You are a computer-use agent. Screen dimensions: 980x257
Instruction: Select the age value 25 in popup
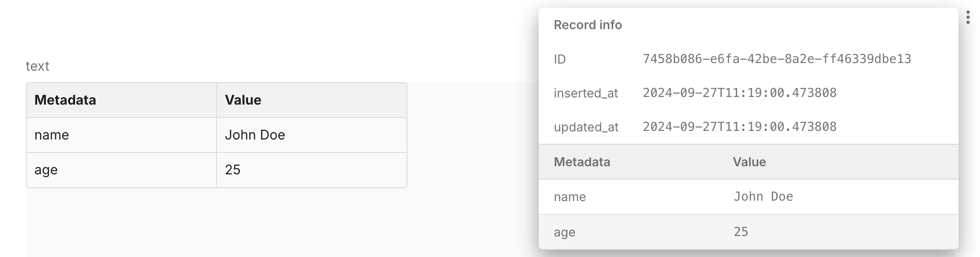tap(741, 232)
